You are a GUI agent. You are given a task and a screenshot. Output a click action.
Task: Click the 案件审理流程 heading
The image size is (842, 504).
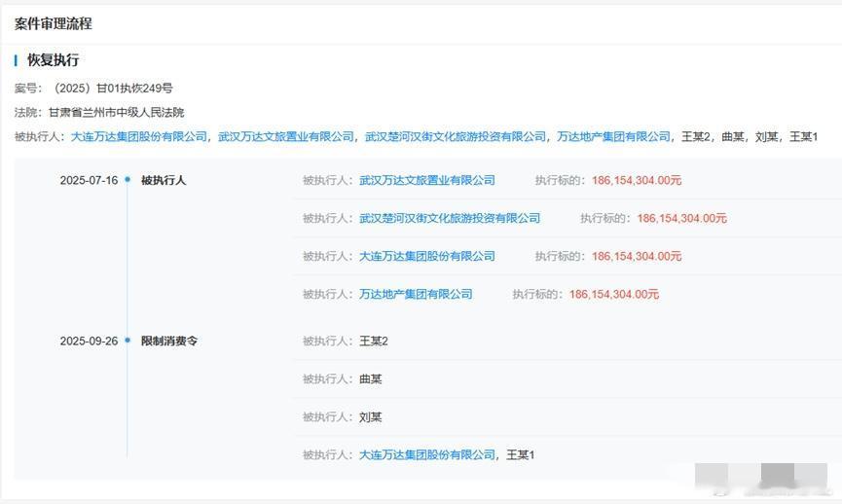[x=54, y=23]
